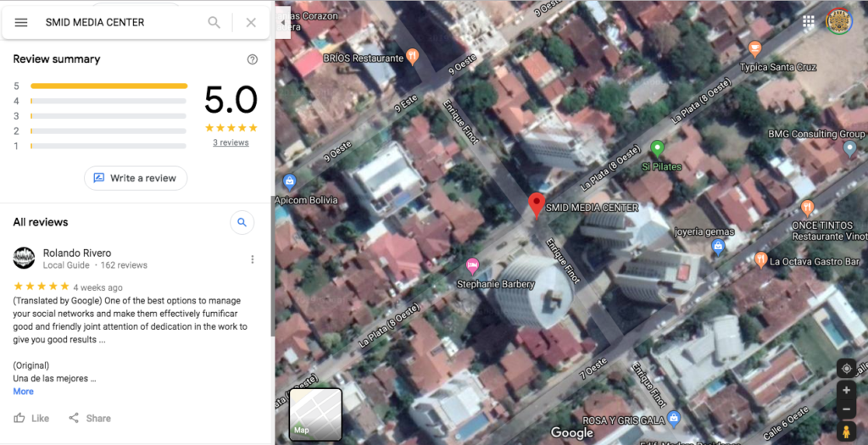Open ROSA Y GRIS GALA shop marker
868x445 pixels.
point(674,419)
